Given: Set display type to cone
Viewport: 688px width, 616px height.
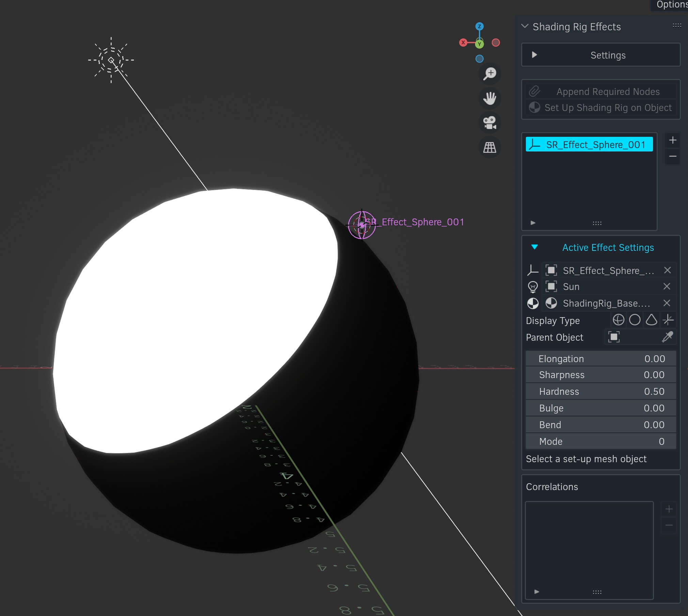Looking at the screenshot, I should (x=652, y=320).
